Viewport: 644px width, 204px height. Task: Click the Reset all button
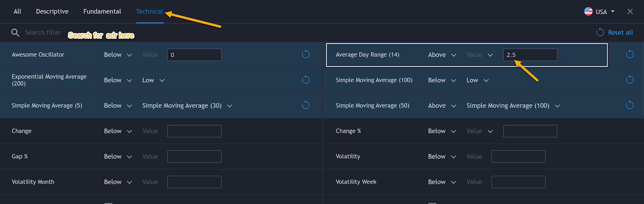[x=615, y=33]
